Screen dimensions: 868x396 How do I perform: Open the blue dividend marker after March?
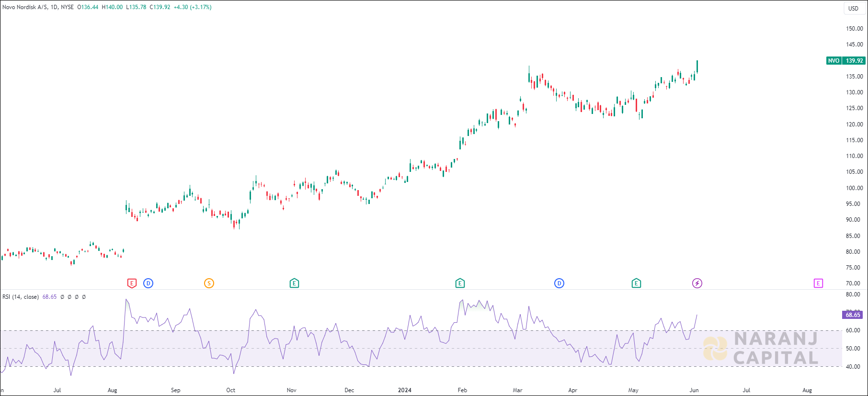559,283
